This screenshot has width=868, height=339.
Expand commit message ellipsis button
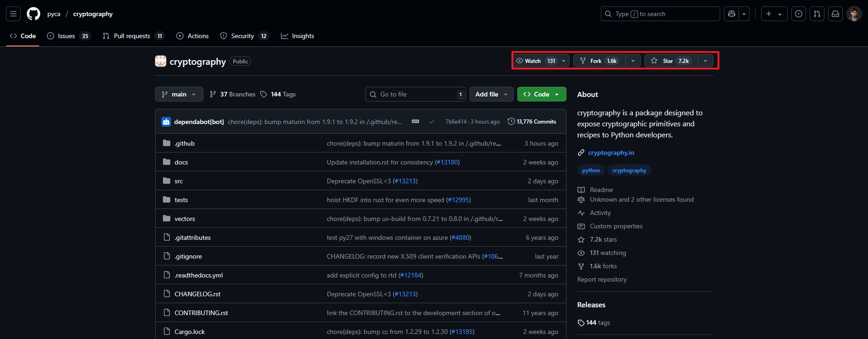pos(415,121)
